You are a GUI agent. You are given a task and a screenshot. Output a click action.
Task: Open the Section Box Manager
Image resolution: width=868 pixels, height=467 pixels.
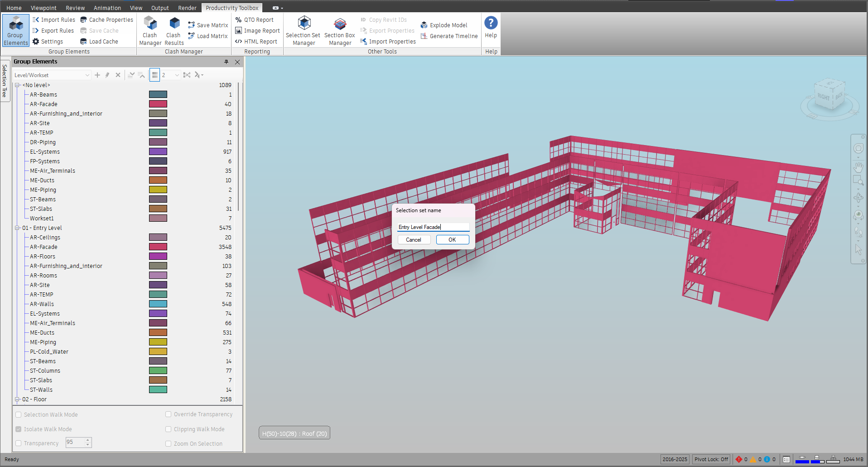(x=340, y=30)
